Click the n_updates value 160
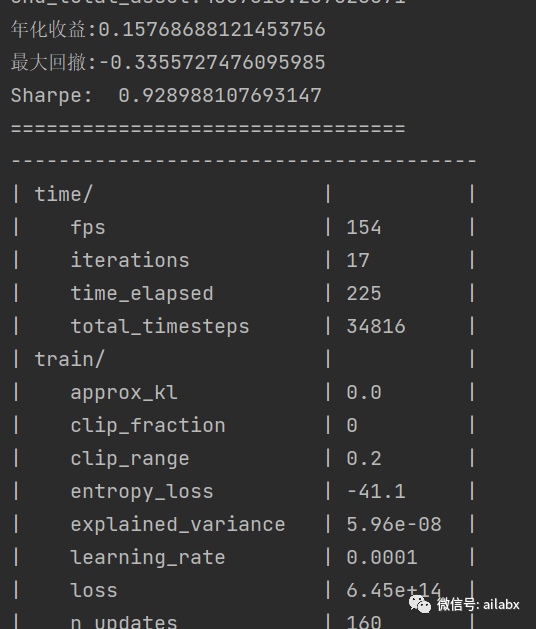Image resolution: width=536 pixels, height=629 pixels. tap(364, 622)
